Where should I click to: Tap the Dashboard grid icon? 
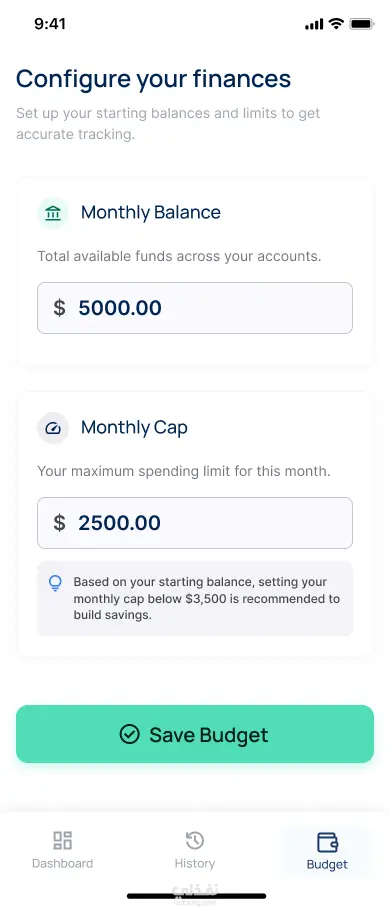62,840
